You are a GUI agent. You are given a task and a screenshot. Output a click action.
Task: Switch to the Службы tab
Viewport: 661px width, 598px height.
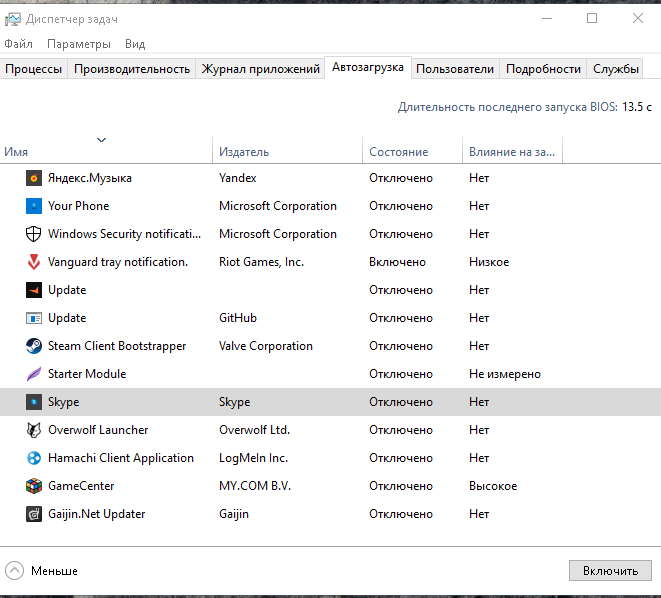click(615, 69)
